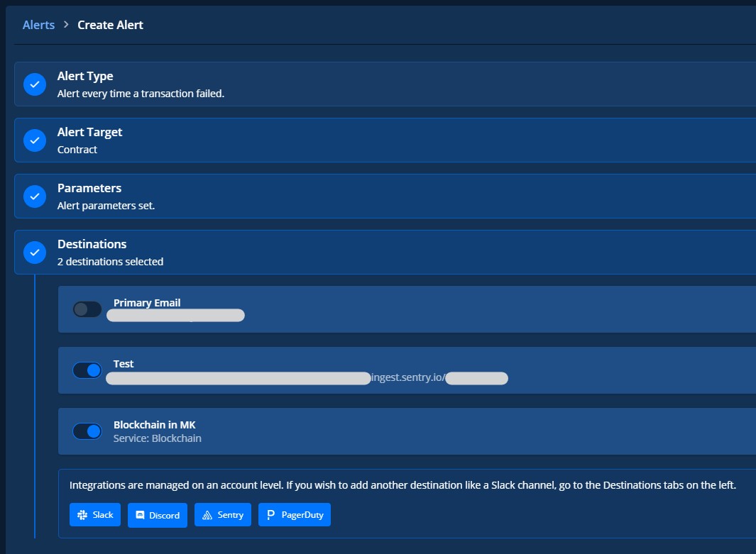756x554 pixels.
Task: Select 'Alert every time a transaction failed.' text
Action: 141,94
